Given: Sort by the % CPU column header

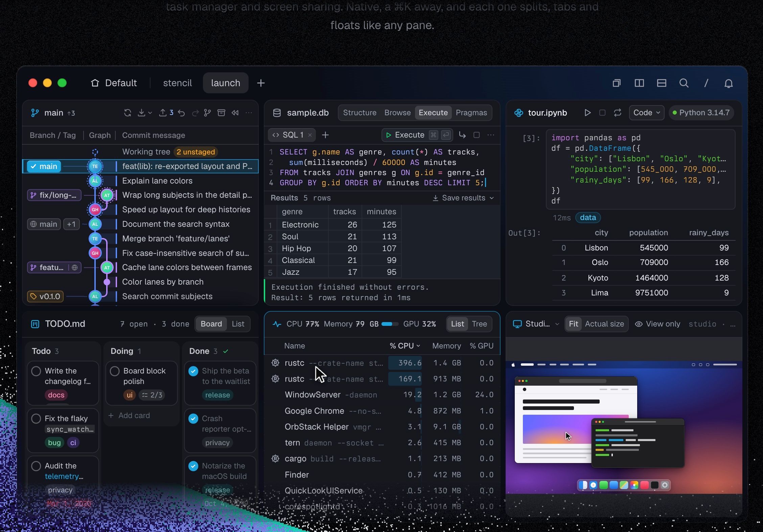Looking at the screenshot, I should coord(405,346).
